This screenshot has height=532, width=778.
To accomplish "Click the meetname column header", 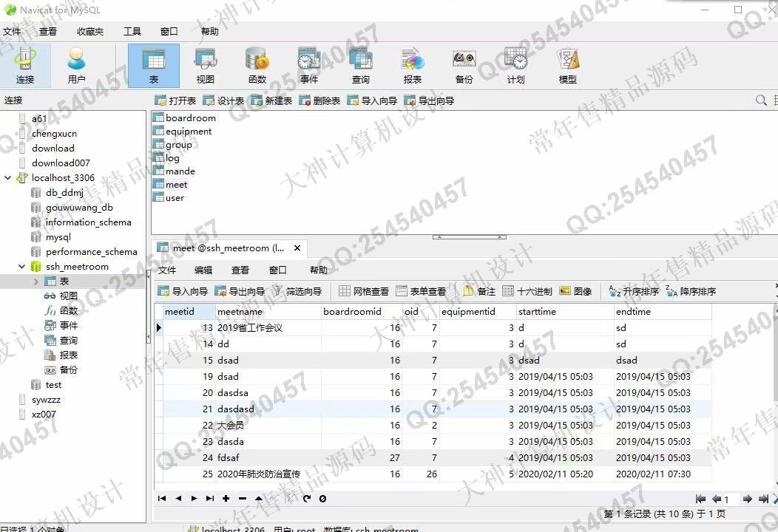I will click(268, 311).
